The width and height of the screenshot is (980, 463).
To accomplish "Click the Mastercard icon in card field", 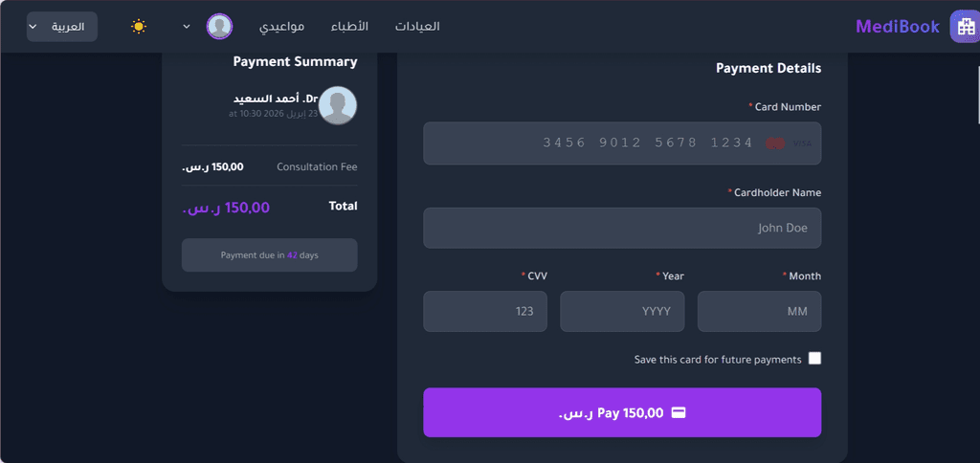I will click(x=774, y=143).
